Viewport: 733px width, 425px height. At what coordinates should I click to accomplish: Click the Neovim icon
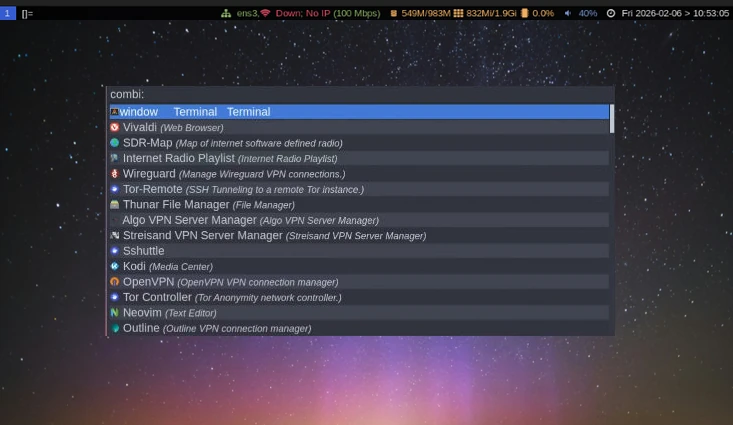115,312
